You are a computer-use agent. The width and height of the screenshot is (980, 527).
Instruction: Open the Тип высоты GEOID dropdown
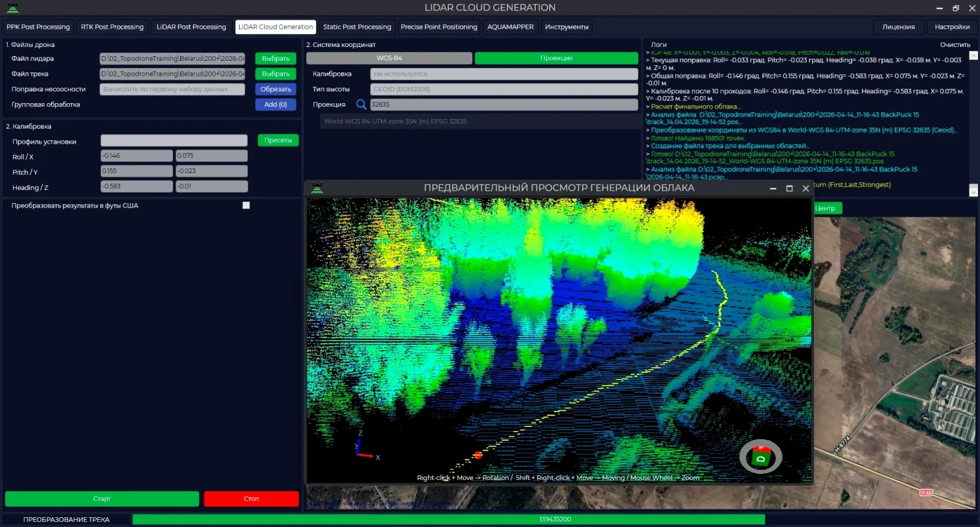coord(504,89)
